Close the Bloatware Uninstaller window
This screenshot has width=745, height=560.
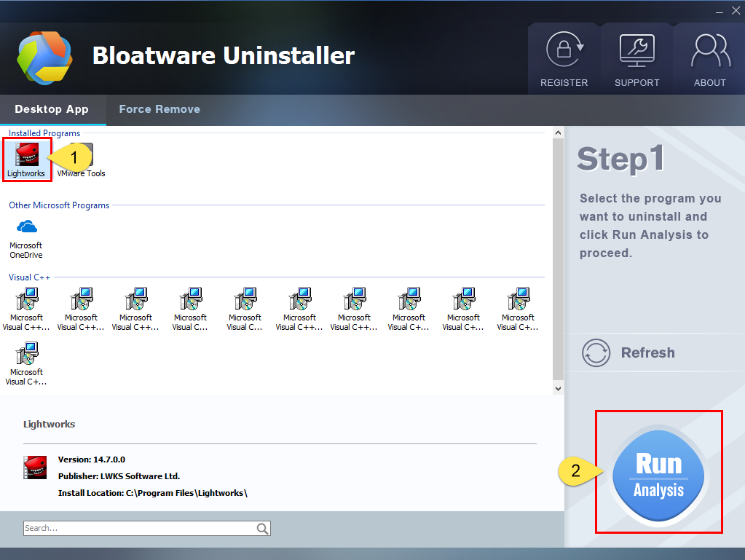coord(736,10)
